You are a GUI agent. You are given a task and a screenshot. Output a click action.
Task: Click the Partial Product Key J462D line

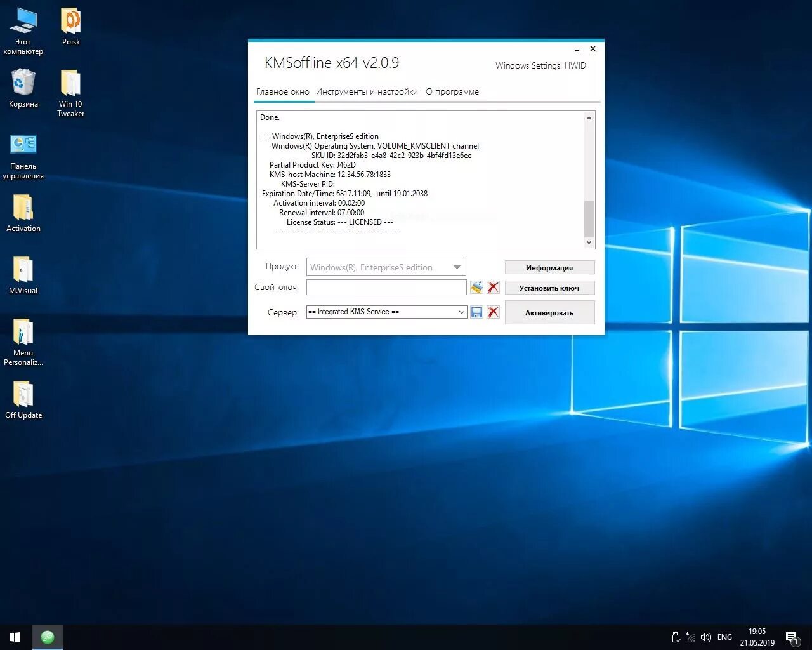click(312, 165)
